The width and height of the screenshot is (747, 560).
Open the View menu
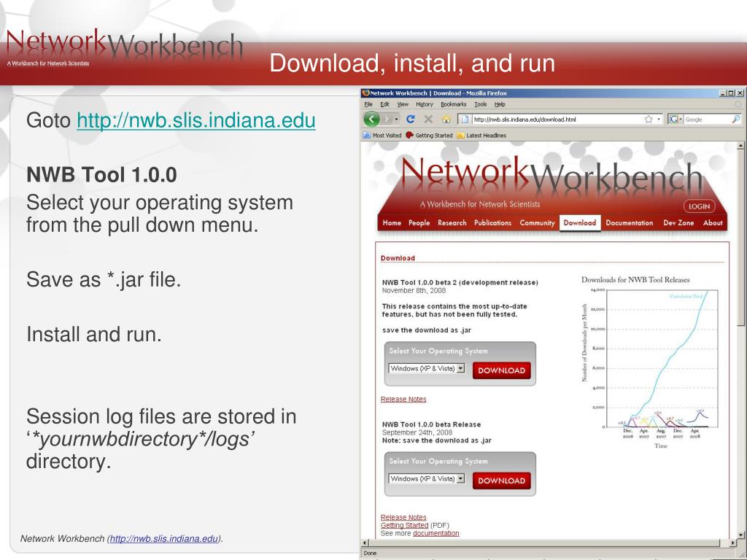pyautogui.click(x=403, y=104)
